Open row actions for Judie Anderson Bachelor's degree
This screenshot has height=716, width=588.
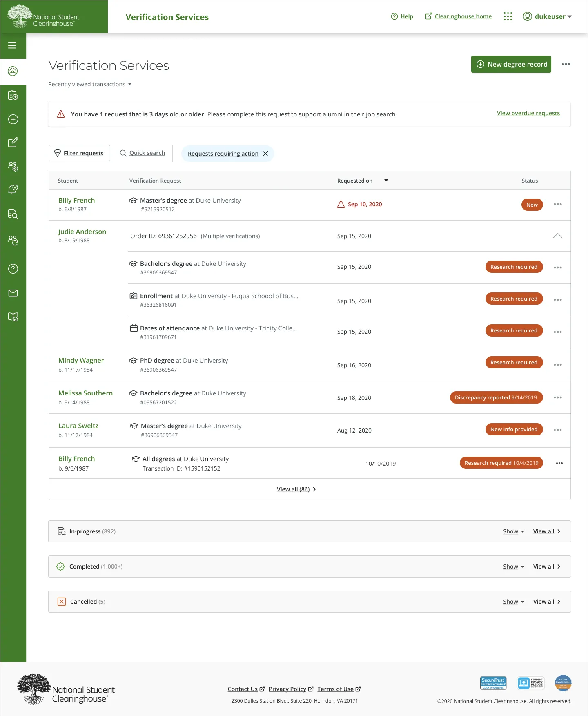(558, 268)
